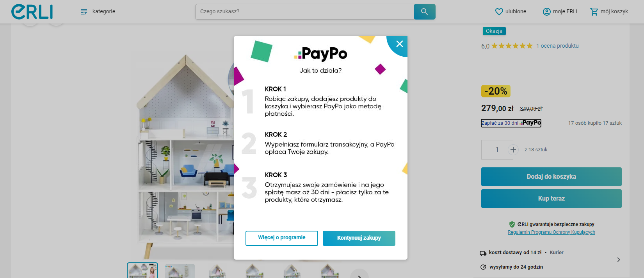Viewport: 644px width, 278px height.
Task: Click Dodaj do koszyka button
Action: 551,177
